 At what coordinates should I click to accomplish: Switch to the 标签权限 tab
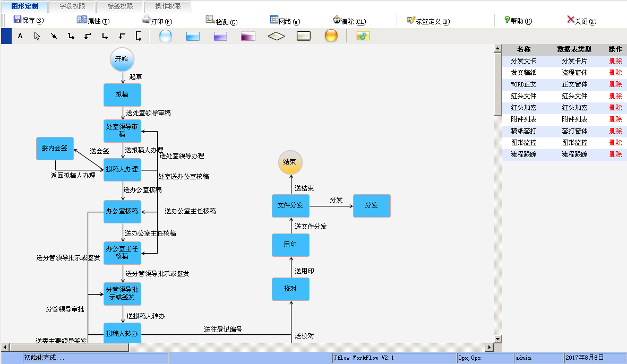click(121, 7)
